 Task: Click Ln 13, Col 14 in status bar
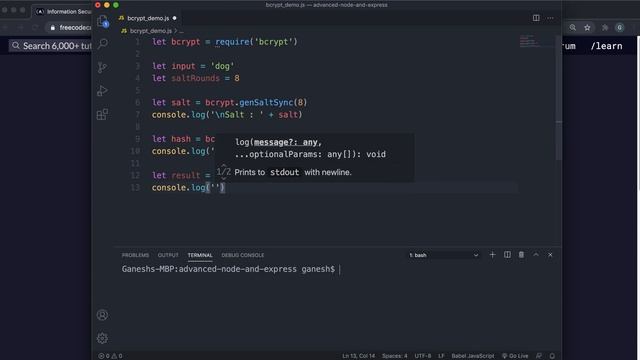point(358,356)
